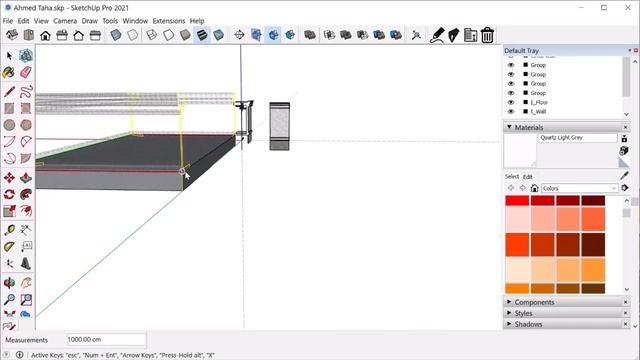
Task: Switch to Iso view in toolbar
Action: click(12, 35)
